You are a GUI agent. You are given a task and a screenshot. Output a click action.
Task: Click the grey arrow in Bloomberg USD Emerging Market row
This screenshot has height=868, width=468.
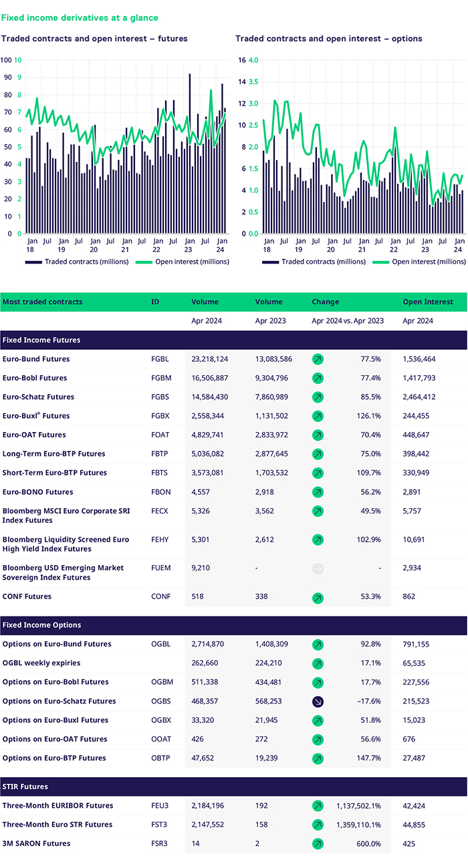tap(318, 568)
